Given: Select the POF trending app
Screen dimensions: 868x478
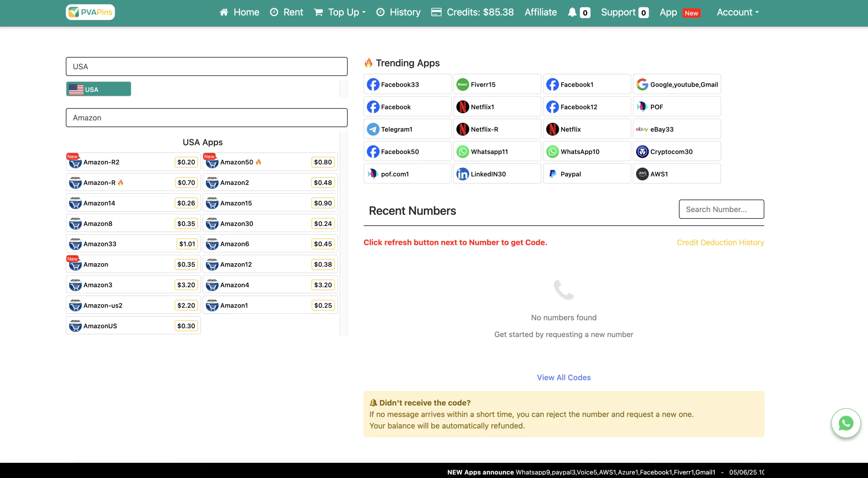Looking at the screenshot, I should click(677, 107).
